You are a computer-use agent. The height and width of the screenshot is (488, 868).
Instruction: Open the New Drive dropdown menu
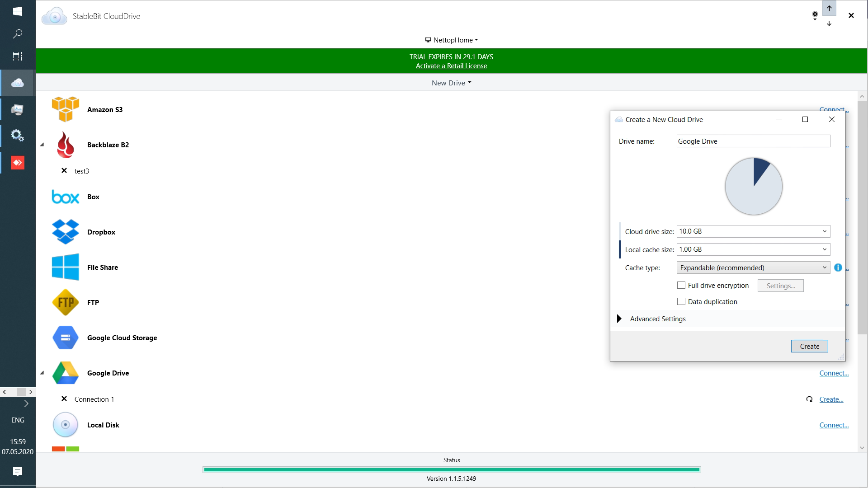452,83
